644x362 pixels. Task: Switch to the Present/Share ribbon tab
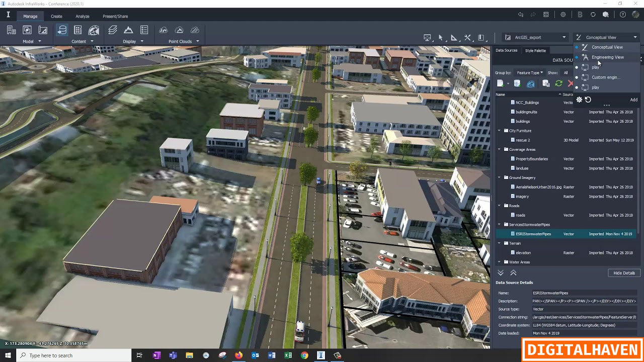point(115,16)
